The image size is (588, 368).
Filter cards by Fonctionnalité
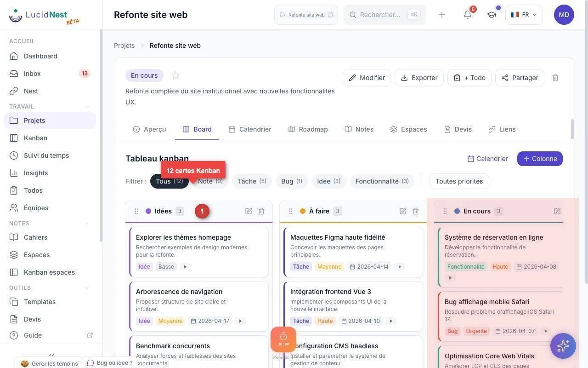coord(382,181)
